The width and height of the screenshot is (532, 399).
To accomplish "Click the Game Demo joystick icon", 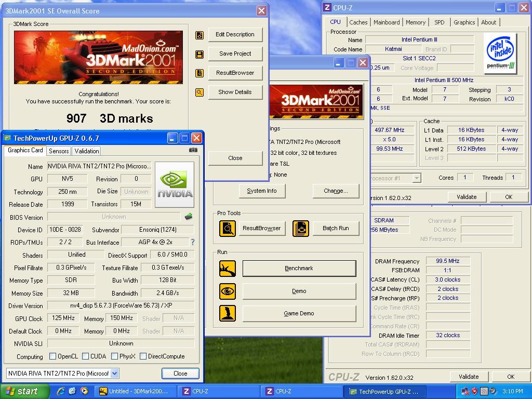I will [228, 313].
